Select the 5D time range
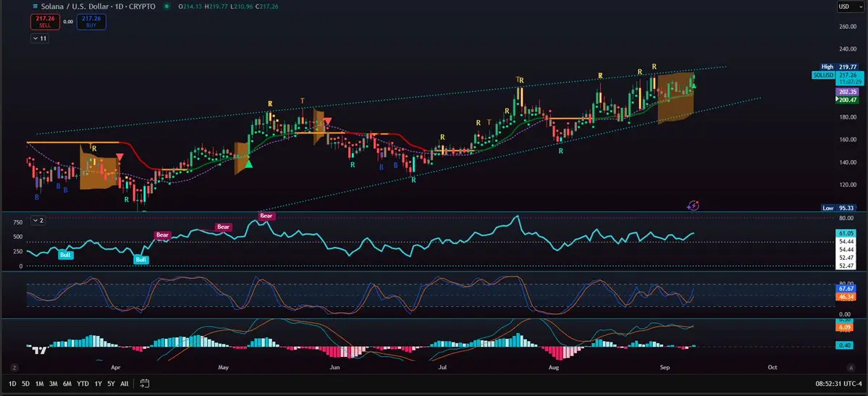Viewport: 868px width, 396px height. tap(25, 383)
